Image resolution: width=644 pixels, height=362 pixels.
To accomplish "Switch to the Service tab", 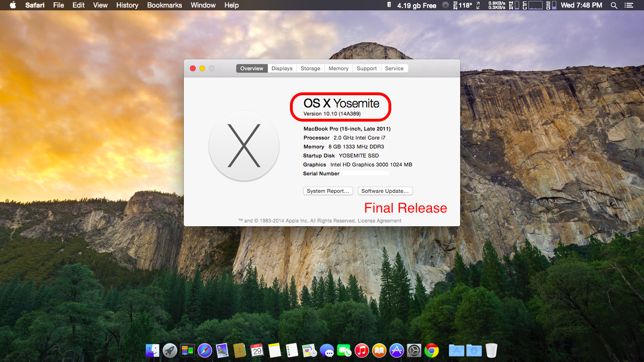I will 394,68.
